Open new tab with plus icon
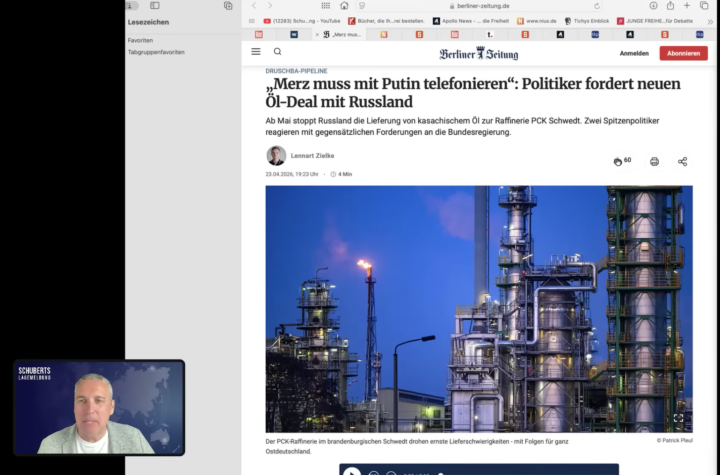Screen dimensions: 720x475 click(687, 6)
